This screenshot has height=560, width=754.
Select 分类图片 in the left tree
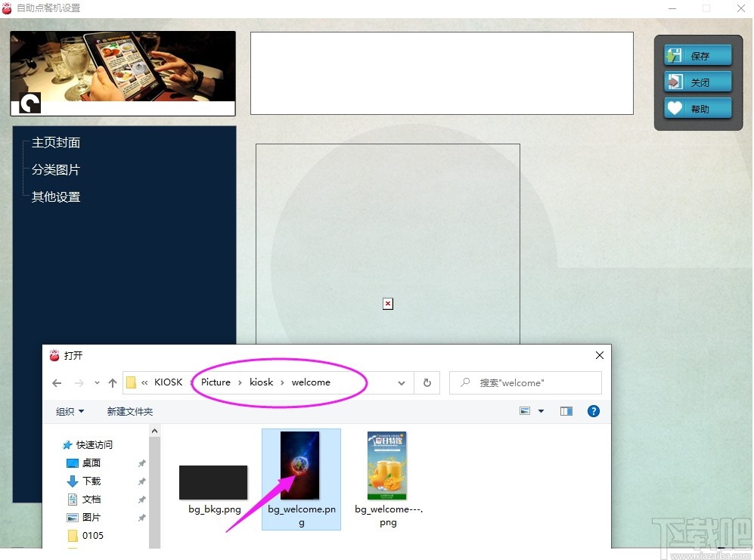(x=56, y=170)
